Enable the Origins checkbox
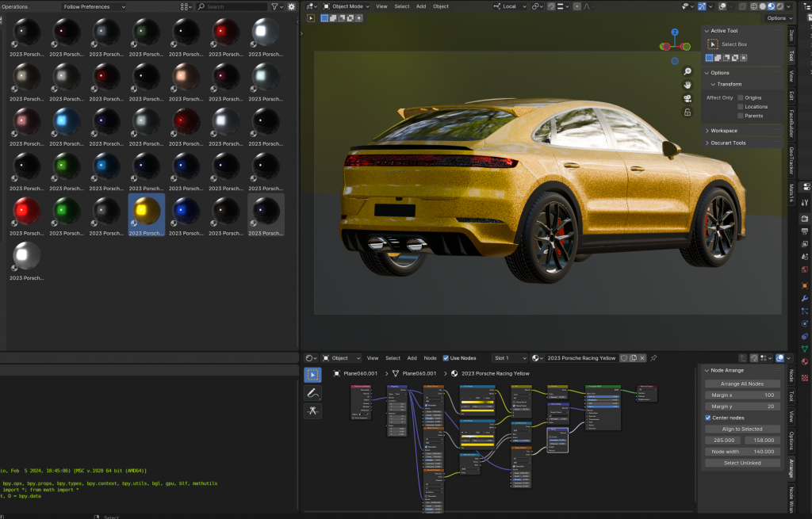Image resolution: width=812 pixels, height=519 pixels. [741, 97]
